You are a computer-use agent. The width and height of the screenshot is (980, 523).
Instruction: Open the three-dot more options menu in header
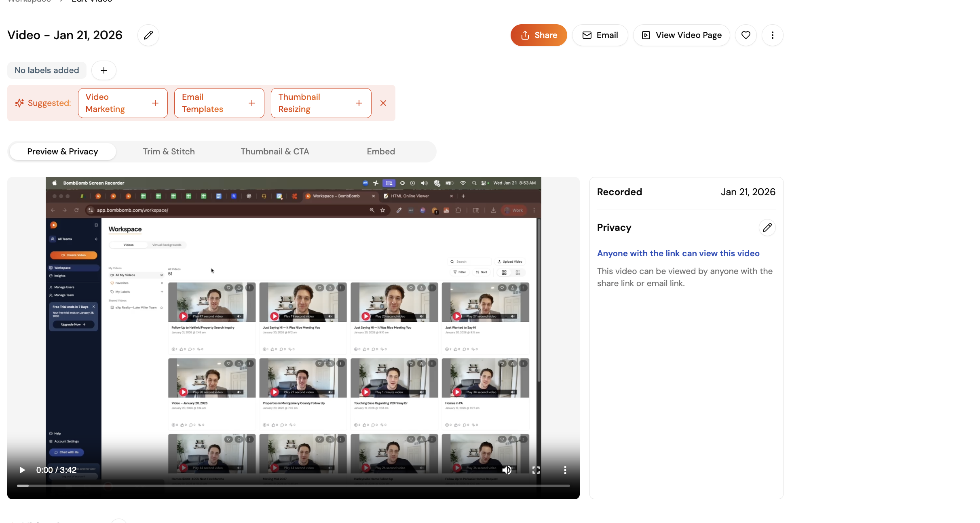coord(773,35)
